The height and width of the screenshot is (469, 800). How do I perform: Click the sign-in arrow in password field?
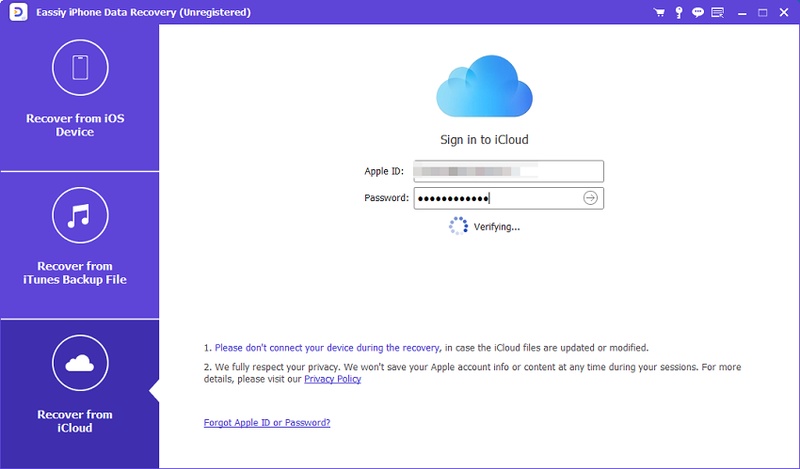coord(590,198)
